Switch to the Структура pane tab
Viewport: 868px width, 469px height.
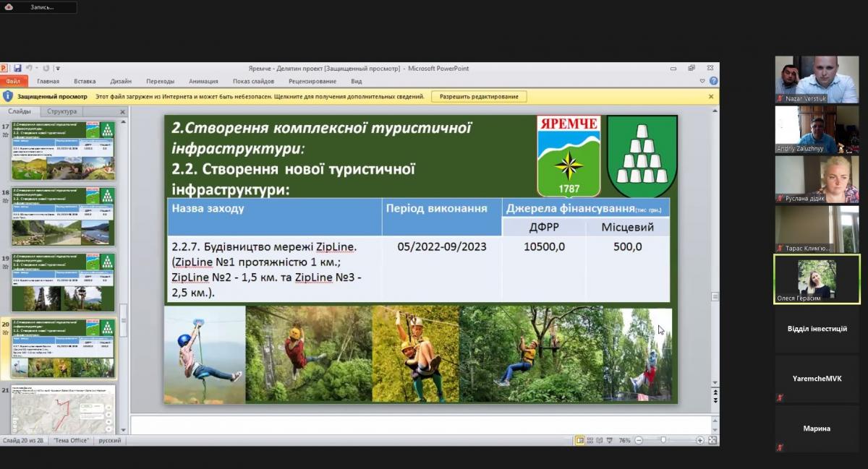[61, 112]
